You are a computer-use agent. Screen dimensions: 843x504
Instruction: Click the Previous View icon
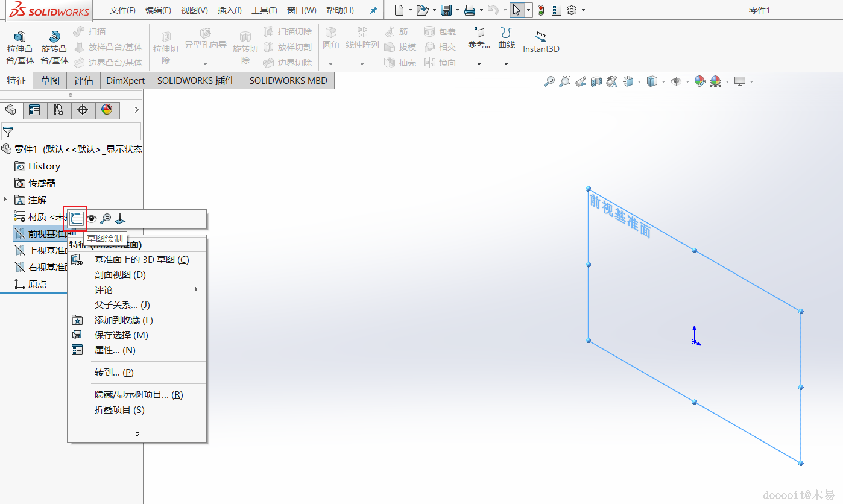coord(581,81)
